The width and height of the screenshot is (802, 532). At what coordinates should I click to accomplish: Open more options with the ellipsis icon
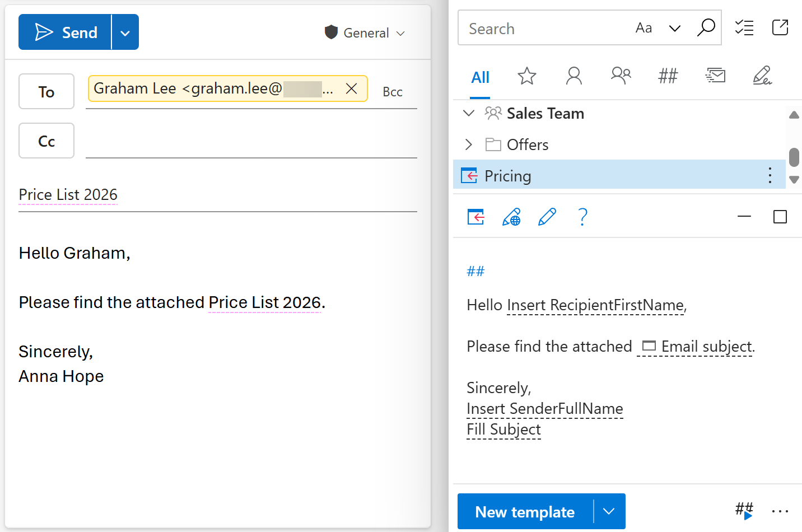pyautogui.click(x=780, y=511)
